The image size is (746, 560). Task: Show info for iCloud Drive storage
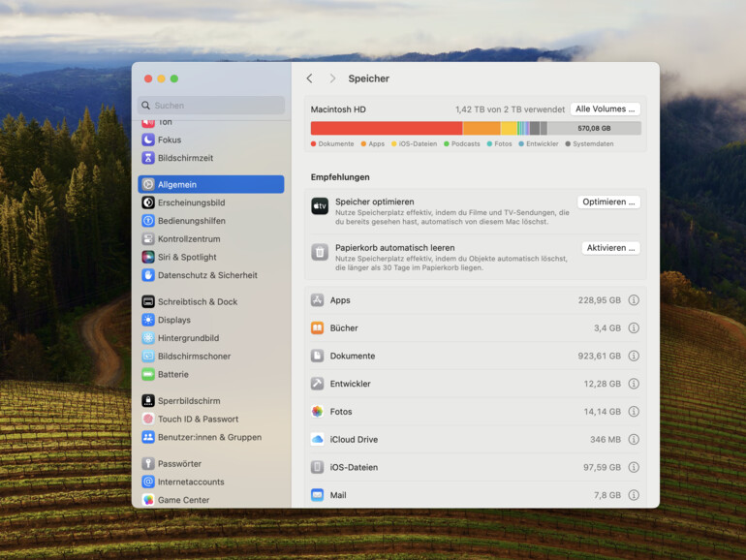click(x=634, y=439)
